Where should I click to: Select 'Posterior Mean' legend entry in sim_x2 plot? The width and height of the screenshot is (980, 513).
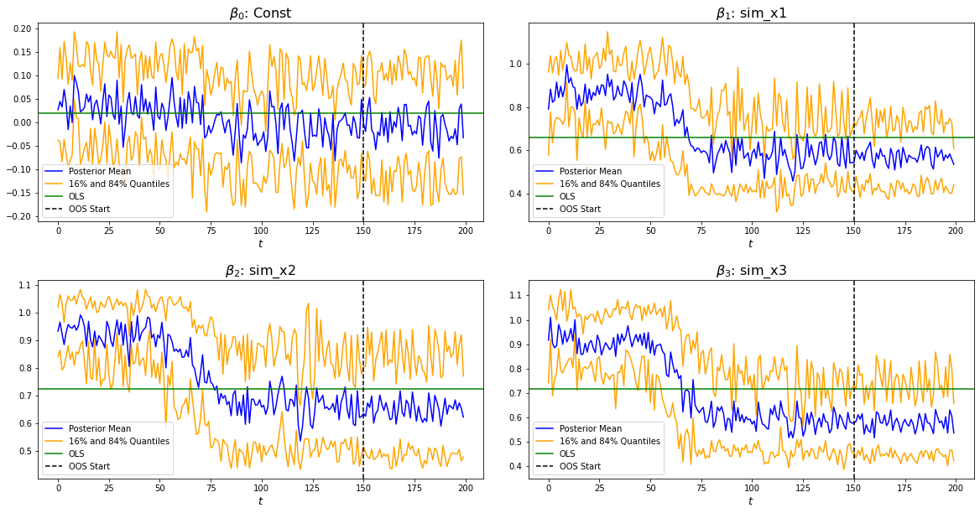click(x=87, y=428)
